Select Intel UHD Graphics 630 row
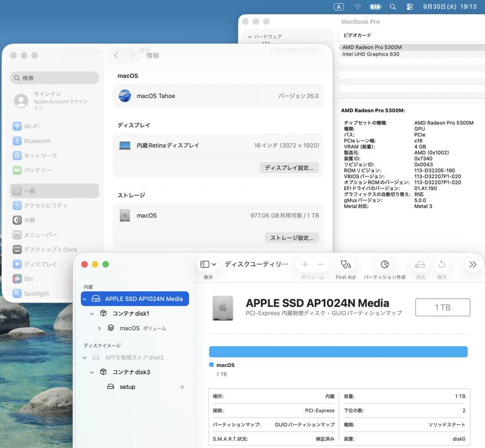Viewport: 485px width, 448px height. (371, 54)
